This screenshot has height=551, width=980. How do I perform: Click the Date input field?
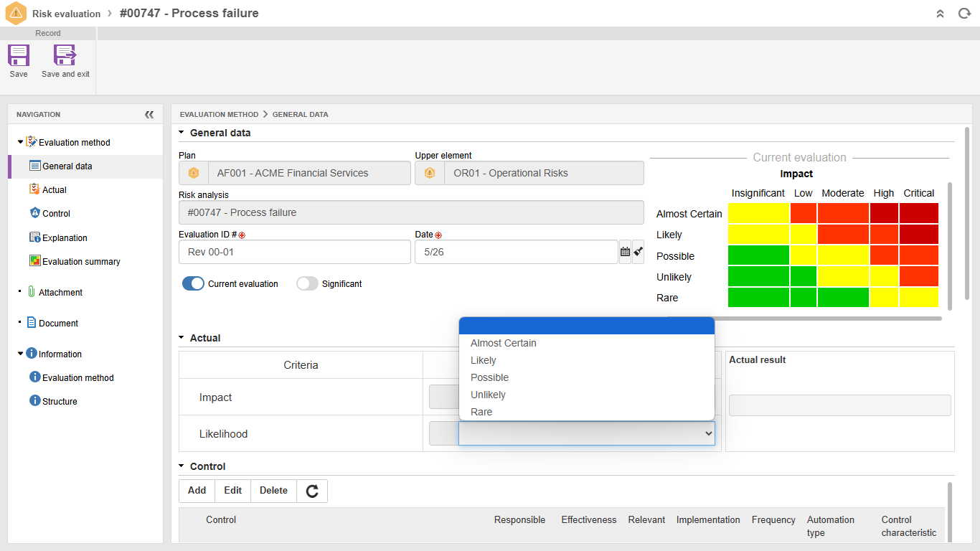pyautogui.click(x=516, y=252)
